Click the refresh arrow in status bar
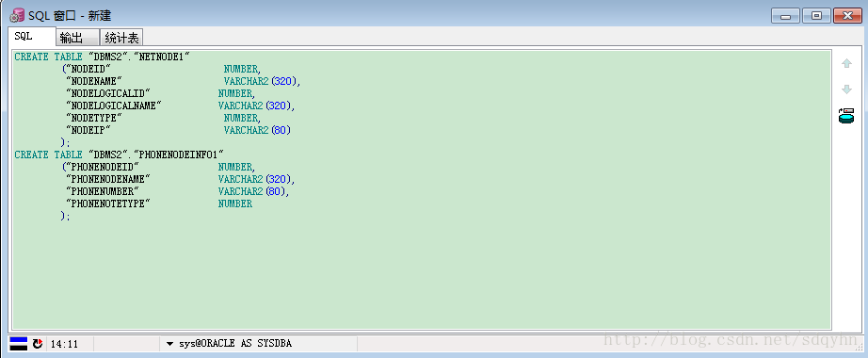 pos(37,344)
